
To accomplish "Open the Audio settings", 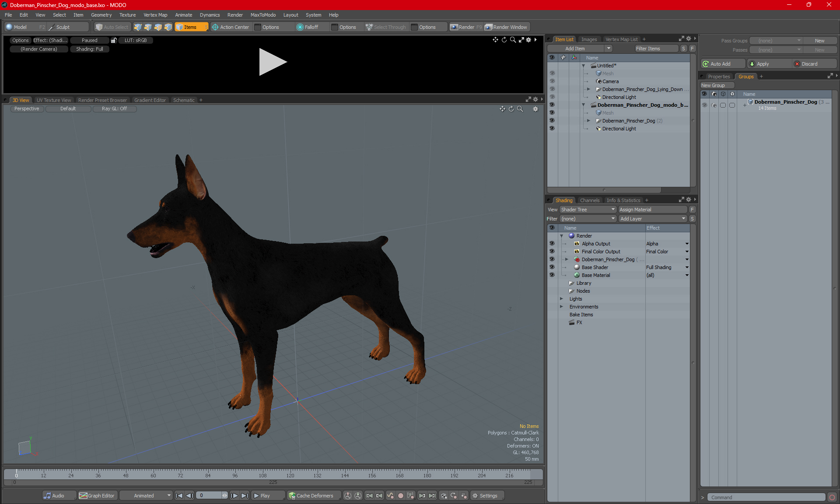I will [59, 496].
